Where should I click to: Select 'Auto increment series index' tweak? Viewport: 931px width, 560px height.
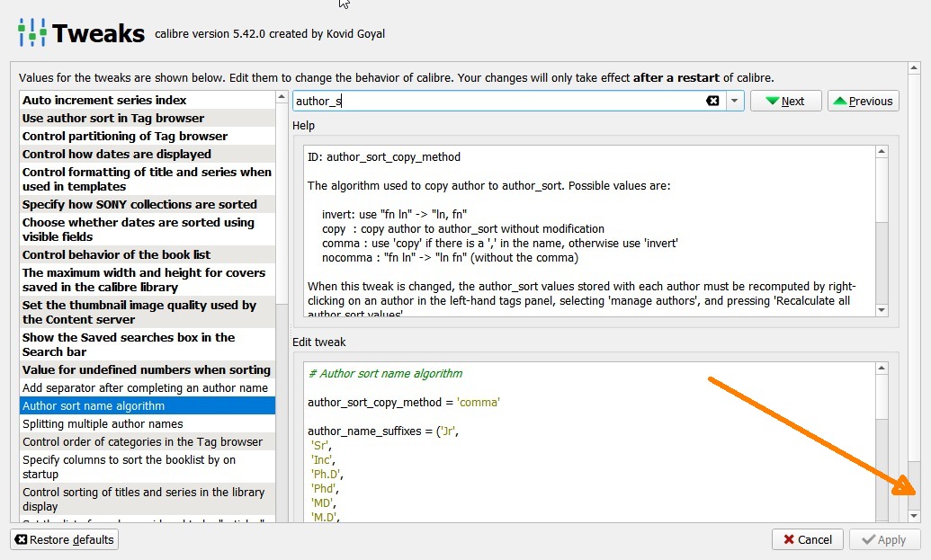tap(148, 101)
